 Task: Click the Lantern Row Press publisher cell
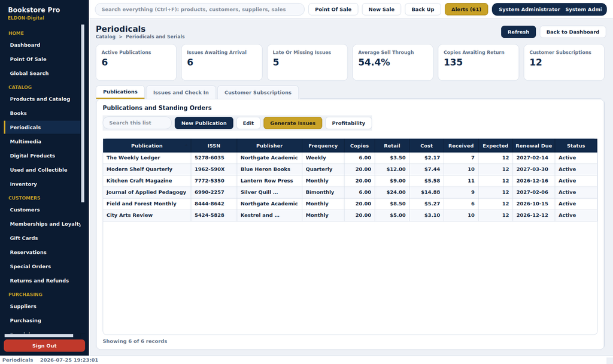(269, 181)
